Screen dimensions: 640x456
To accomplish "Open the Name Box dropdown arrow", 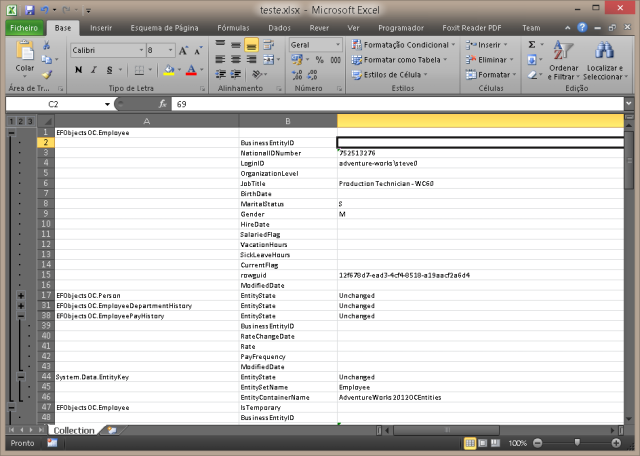I will pos(107,104).
